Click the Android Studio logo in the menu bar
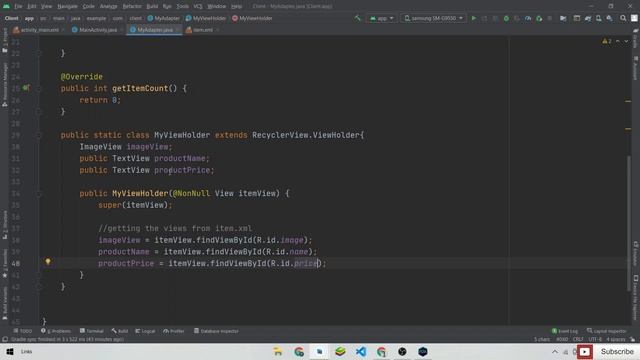This screenshot has height=360, width=640. [x=6, y=6]
